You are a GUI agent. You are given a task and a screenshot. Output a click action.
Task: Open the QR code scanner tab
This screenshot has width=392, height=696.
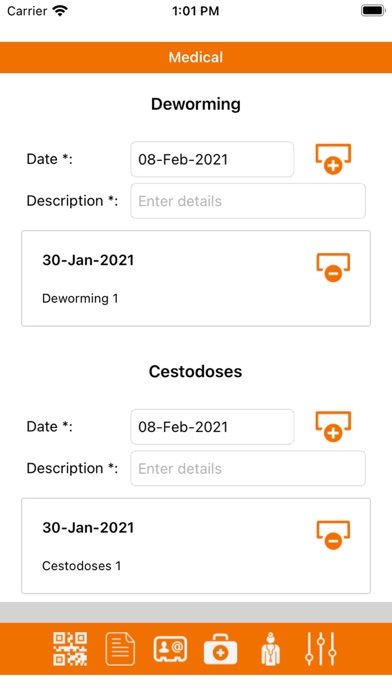[70, 649]
